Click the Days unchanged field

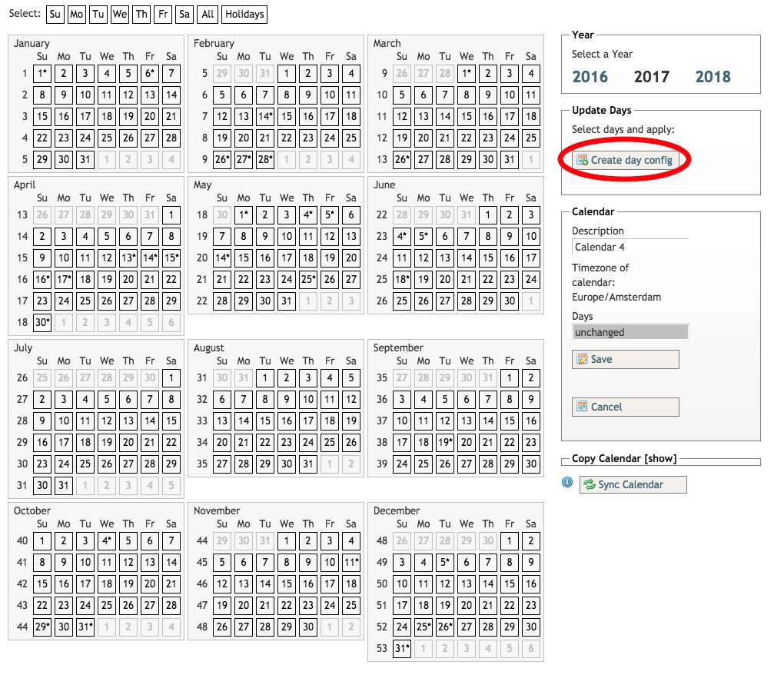coord(630,333)
